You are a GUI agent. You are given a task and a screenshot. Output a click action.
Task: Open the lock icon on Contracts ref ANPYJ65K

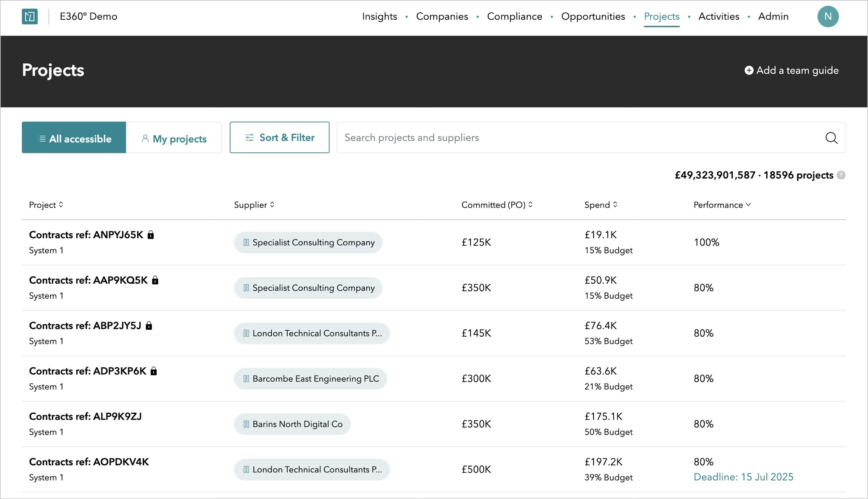point(150,235)
